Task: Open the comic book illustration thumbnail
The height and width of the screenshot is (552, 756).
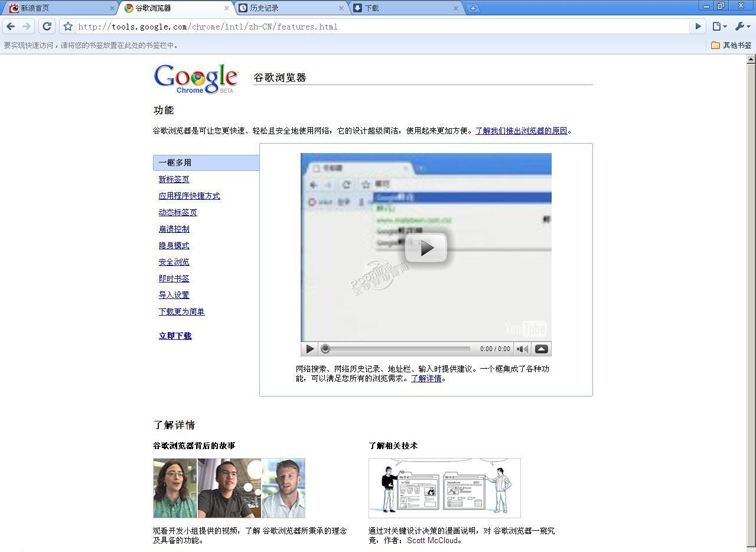Action: pos(445,488)
